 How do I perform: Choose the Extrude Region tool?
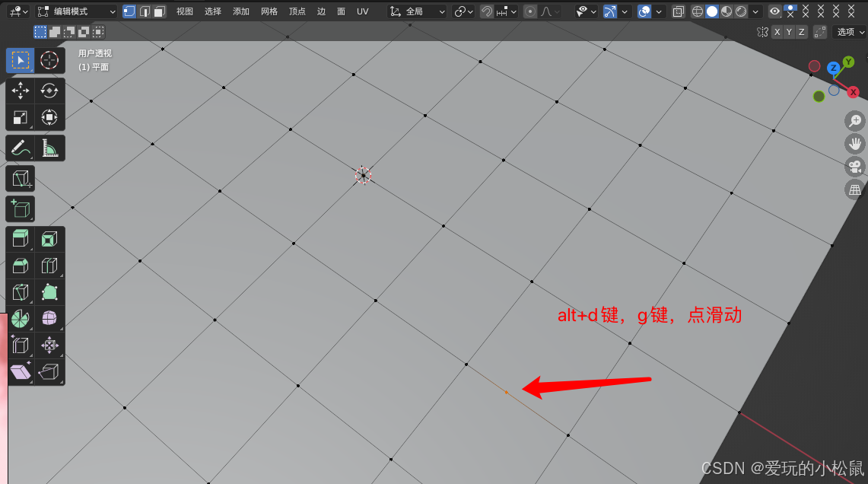coord(21,239)
